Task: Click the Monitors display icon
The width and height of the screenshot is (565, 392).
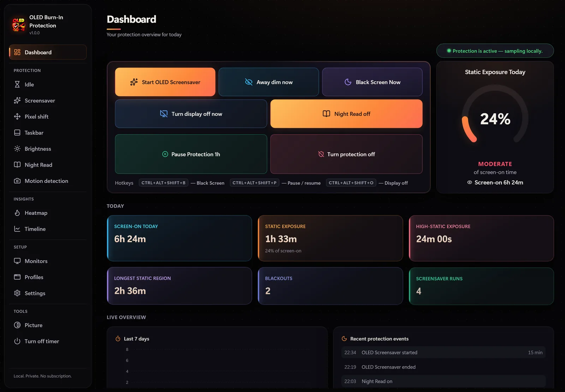Action: click(17, 261)
